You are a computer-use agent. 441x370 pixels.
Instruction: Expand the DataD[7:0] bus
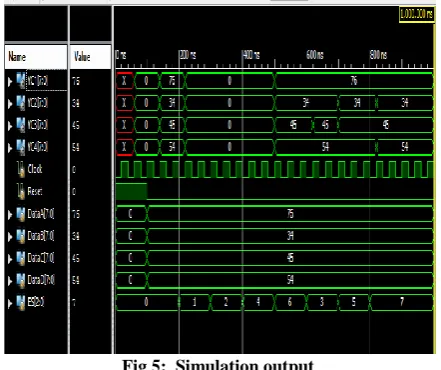(x=10, y=281)
